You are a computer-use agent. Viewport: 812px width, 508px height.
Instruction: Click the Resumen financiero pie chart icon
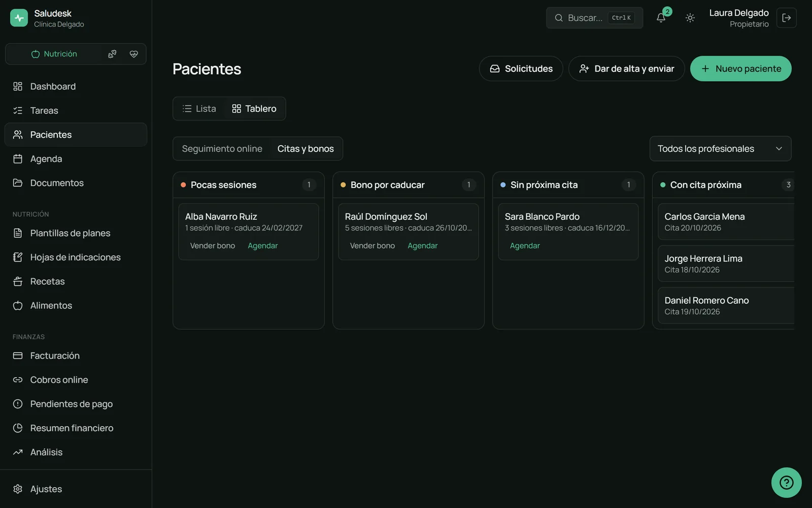point(18,428)
